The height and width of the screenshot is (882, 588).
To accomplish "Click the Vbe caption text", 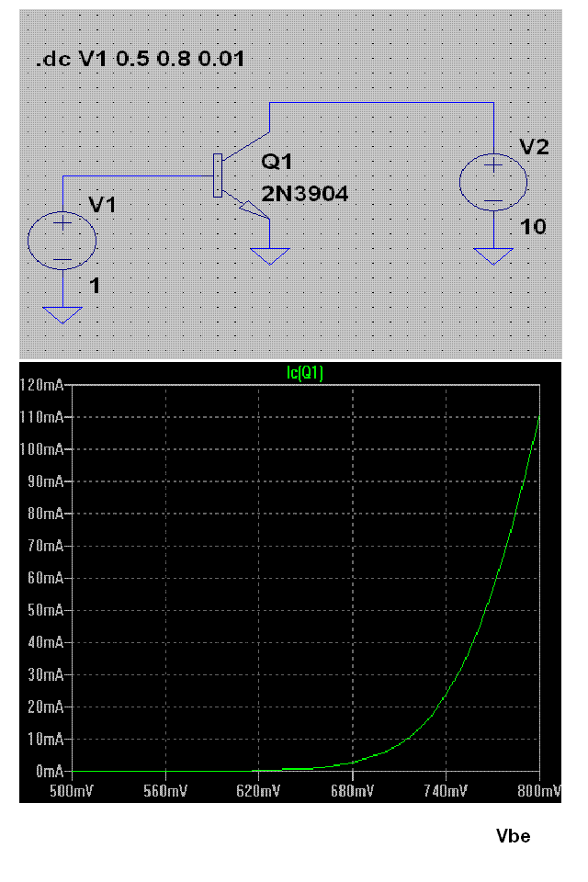I will 514,836.
